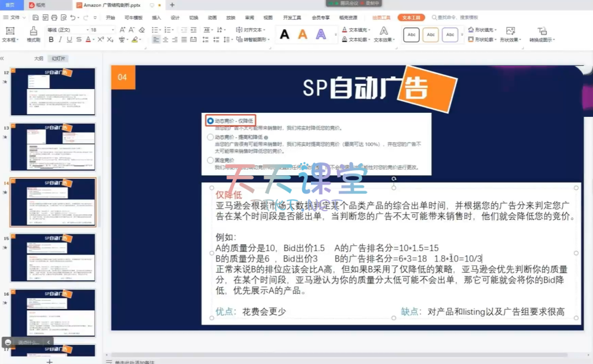Center-align text with alignment icon
The width and height of the screenshot is (593, 364).
coord(166,40)
